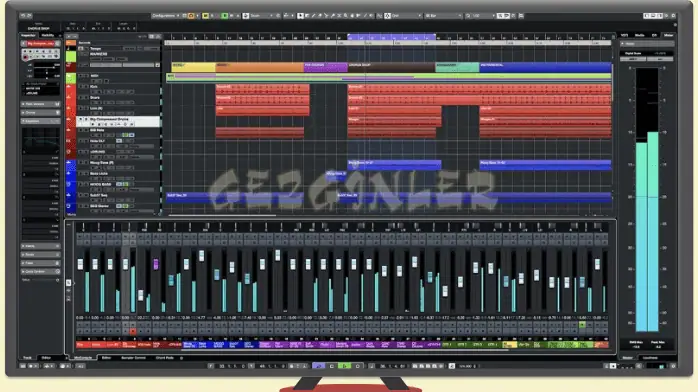Solo the Snare track

tap(86, 97)
